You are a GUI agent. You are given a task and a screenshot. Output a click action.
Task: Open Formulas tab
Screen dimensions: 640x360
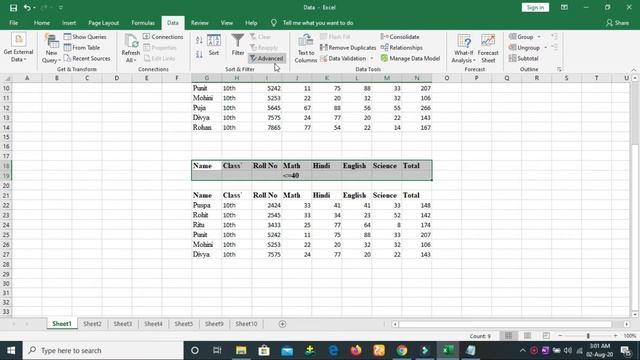(143, 23)
